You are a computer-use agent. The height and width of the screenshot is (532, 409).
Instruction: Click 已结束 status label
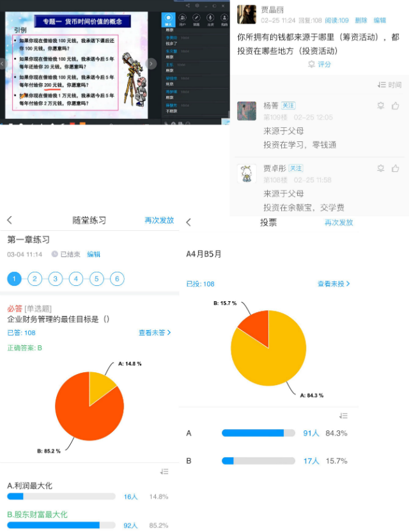click(x=66, y=254)
